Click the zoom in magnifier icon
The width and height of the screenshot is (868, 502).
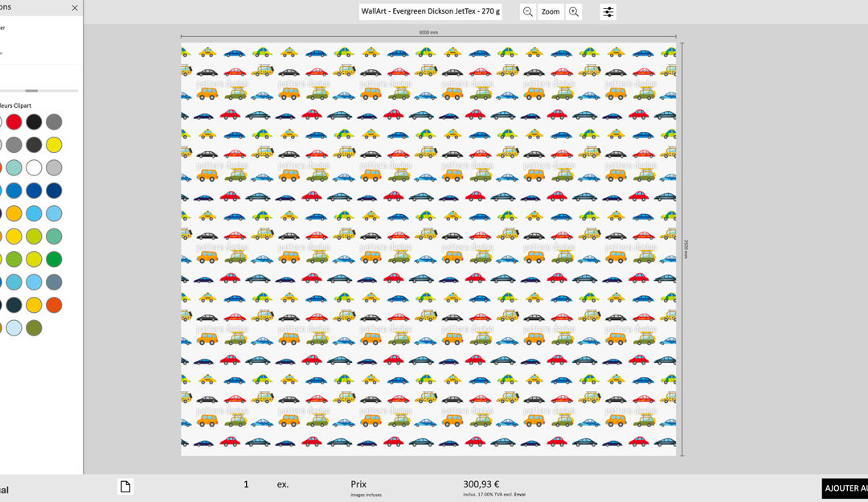pos(574,12)
